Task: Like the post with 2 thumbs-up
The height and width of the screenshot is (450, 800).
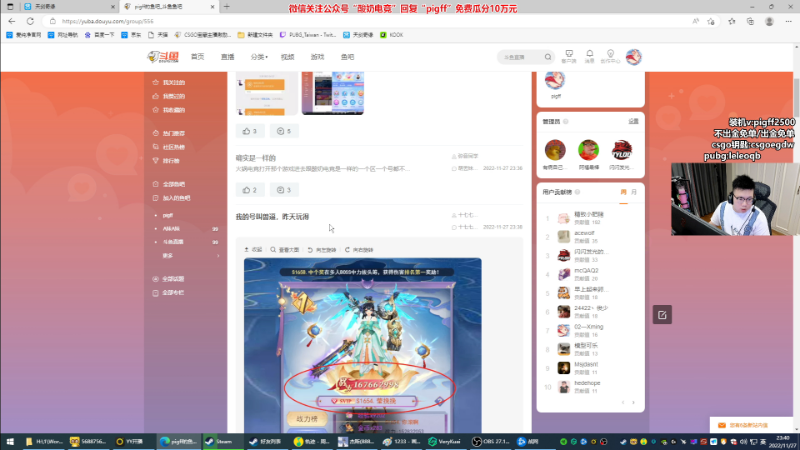Action: (250, 190)
